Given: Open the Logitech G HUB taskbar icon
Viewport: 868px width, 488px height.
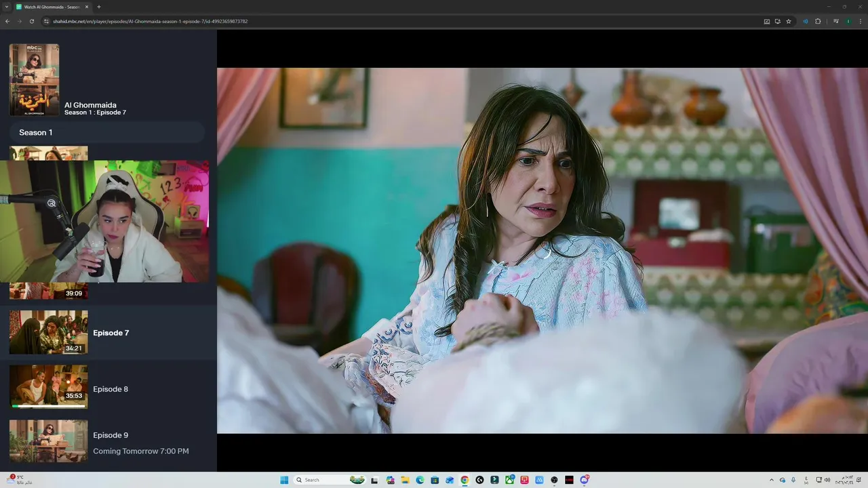Looking at the screenshot, I should pos(479,480).
